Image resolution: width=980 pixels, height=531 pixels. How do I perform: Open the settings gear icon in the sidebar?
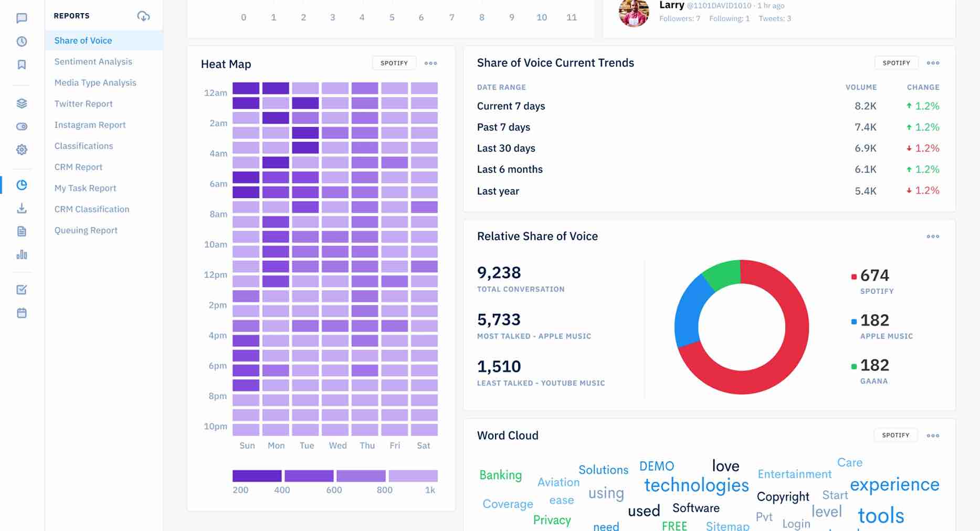click(22, 150)
